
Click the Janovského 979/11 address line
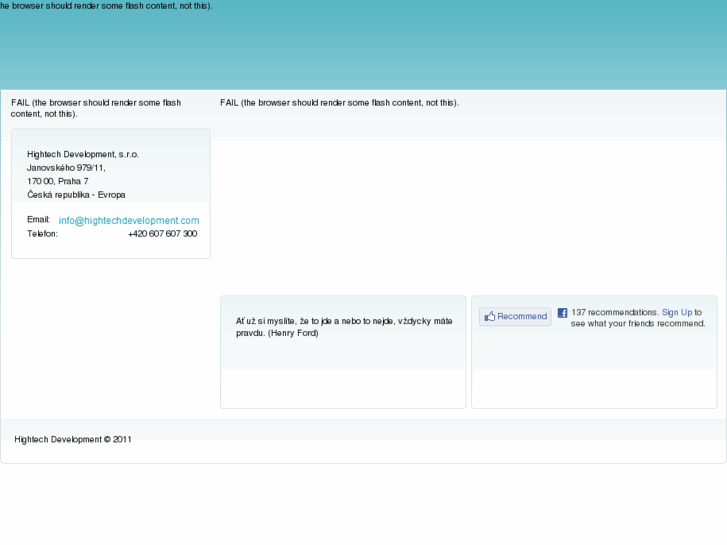[x=66, y=168]
